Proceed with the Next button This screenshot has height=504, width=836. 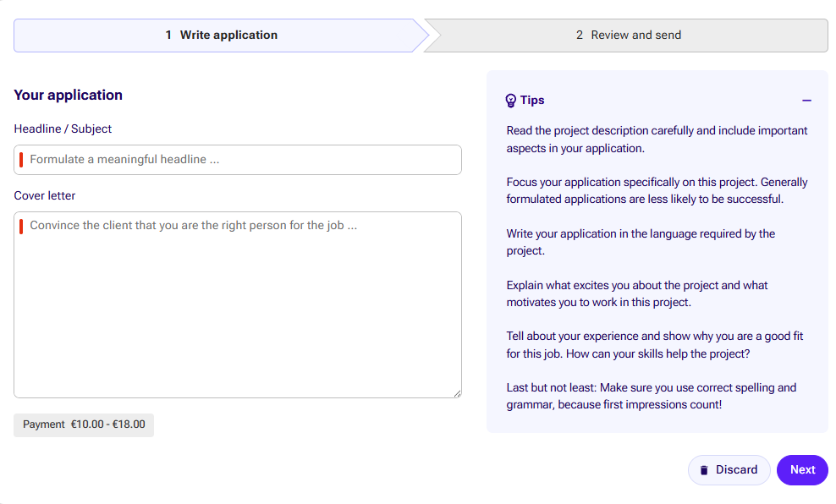pyautogui.click(x=802, y=470)
